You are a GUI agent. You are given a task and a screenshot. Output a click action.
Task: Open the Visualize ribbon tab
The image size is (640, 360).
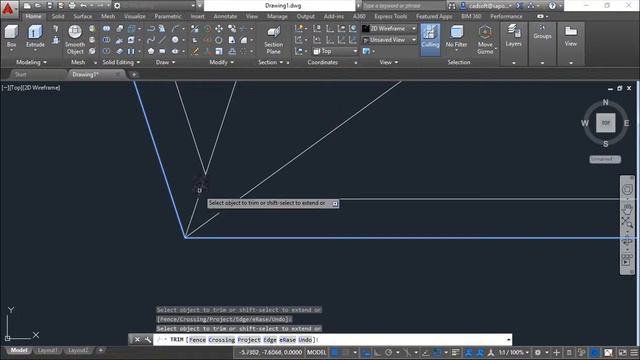135,16
